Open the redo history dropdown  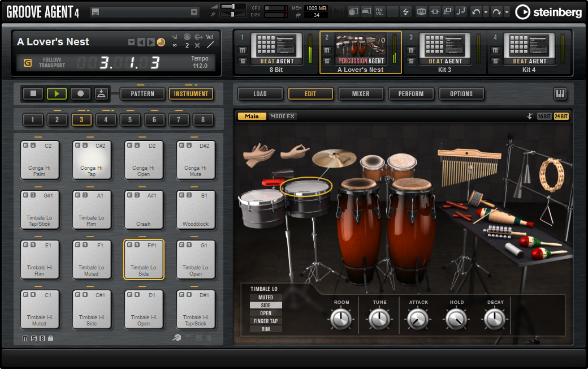tap(507, 12)
